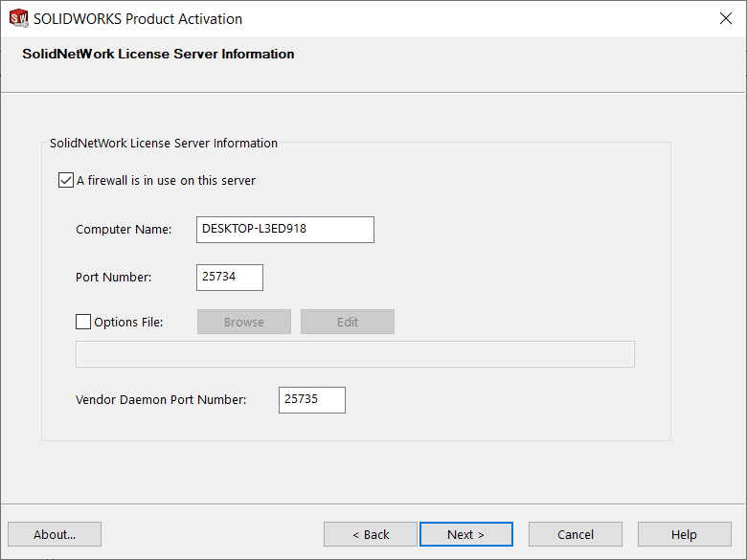Click the Computer Name text field

click(284, 230)
